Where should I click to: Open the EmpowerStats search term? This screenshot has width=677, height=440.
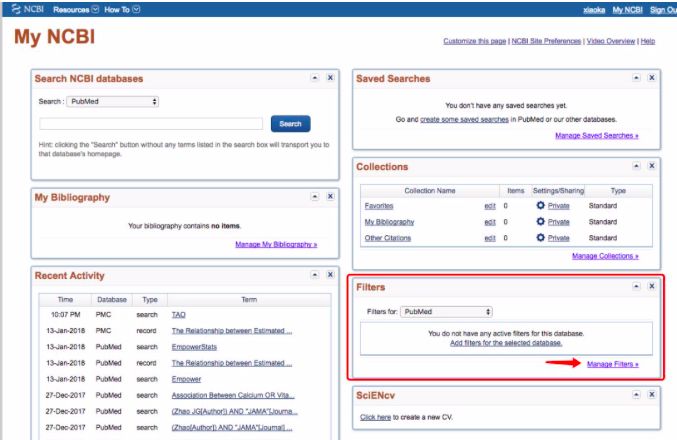click(x=194, y=347)
